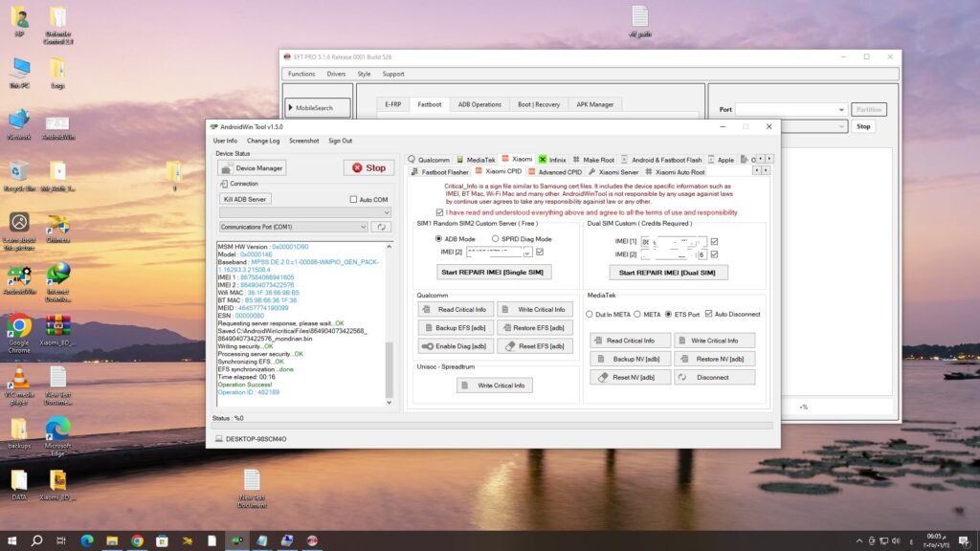Toggle the Auto Disconnect checkbox
The height and width of the screenshot is (551, 980).
click(709, 314)
